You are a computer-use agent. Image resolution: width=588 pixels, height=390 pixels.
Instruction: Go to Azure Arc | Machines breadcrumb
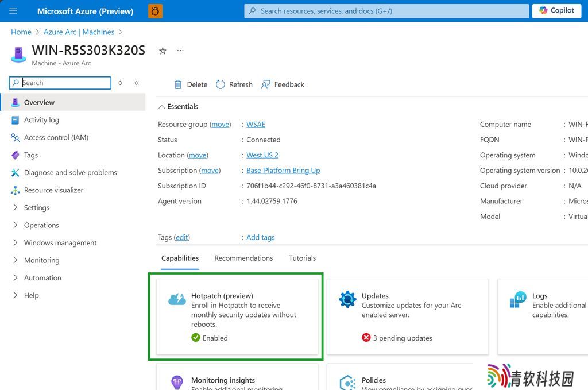[79, 32]
